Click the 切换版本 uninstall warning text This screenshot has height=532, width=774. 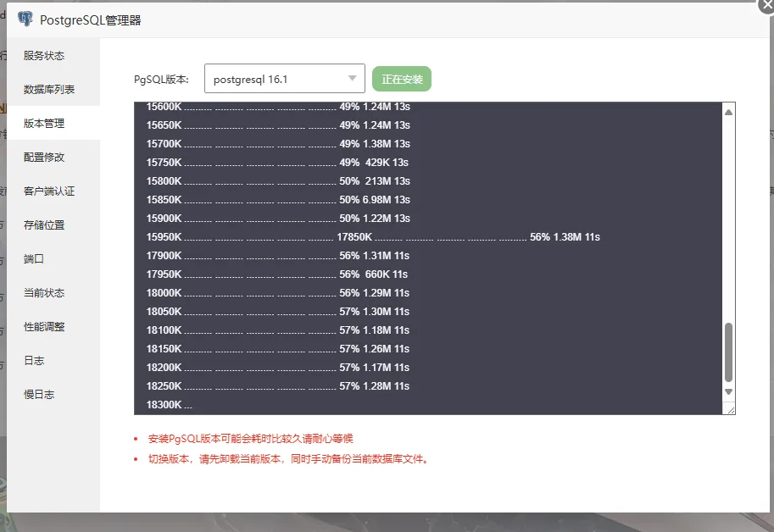pos(288,459)
